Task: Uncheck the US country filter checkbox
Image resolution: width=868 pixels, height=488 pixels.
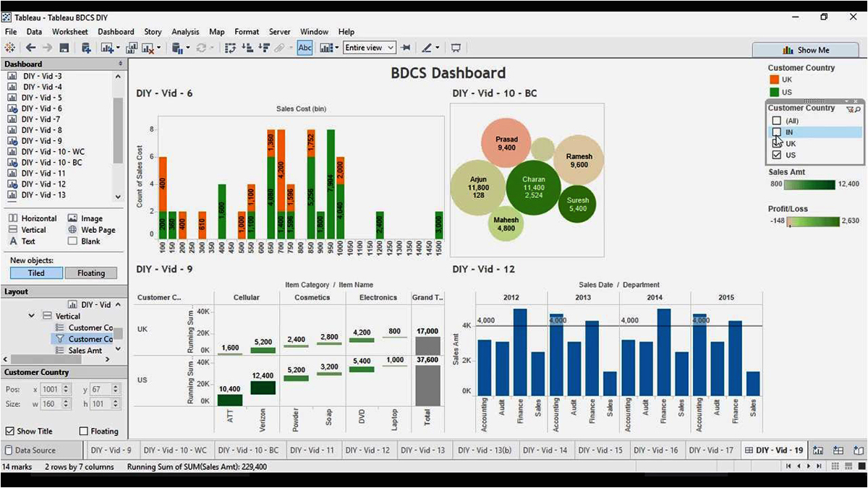Action: (x=777, y=155)
